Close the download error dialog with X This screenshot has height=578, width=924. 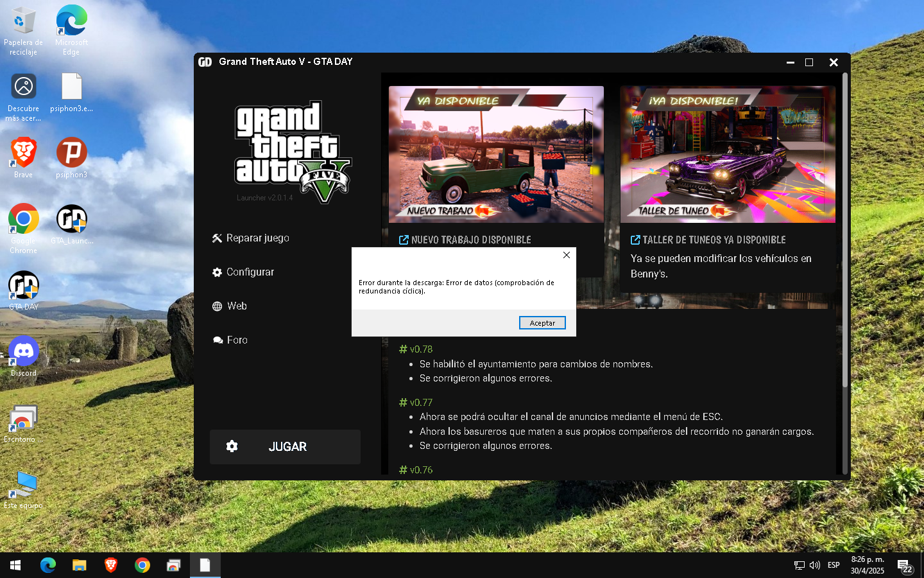[566, 255]
